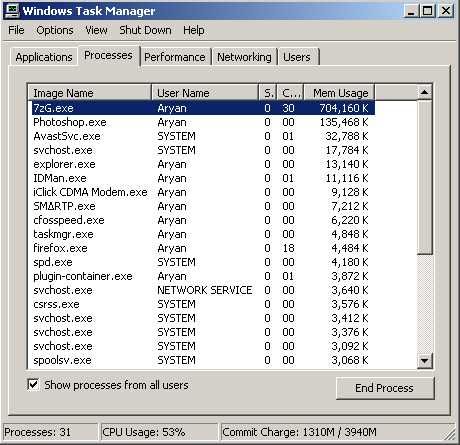Minimize the Task Manager window
The width and height of the screenshot is (460, 445).
pyautogui.click(x=411, y=11)
